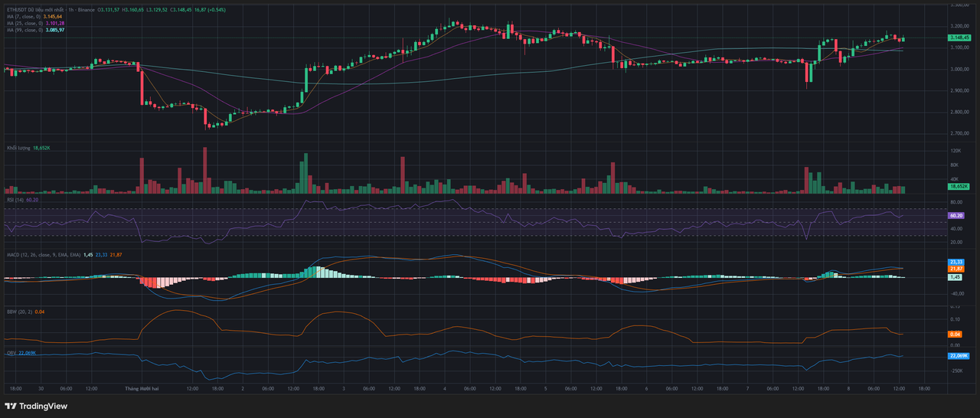Click the open price value O3.131,57
This screenshot has height=418, width=980.
click(x=109, y=10)
